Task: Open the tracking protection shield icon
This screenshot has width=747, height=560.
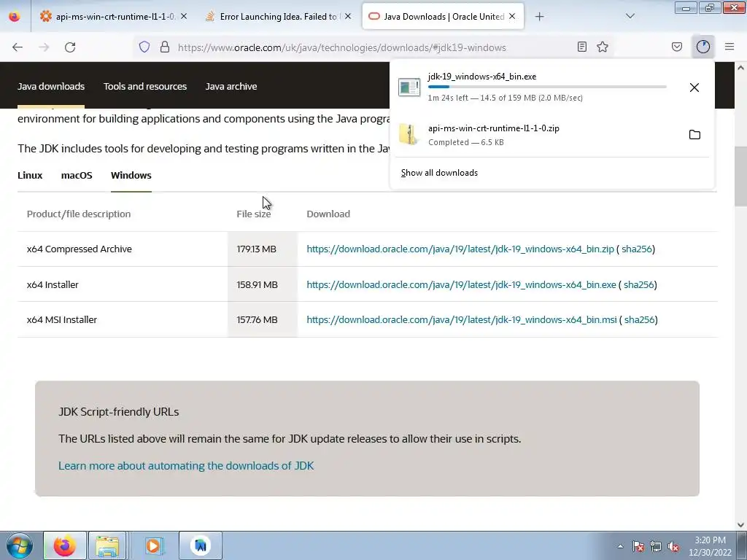Action: pos(144,47)
